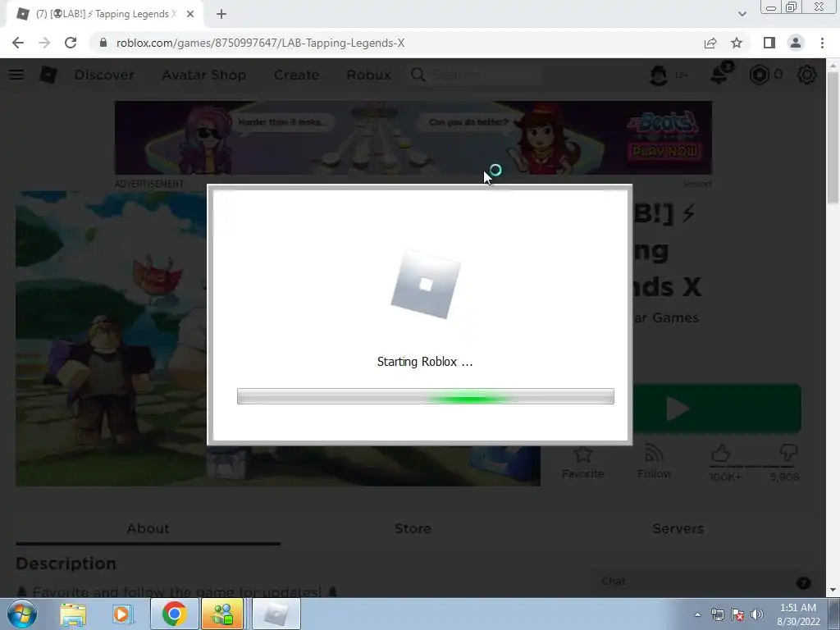Open the Action Center flag icon

click(737, 614)
